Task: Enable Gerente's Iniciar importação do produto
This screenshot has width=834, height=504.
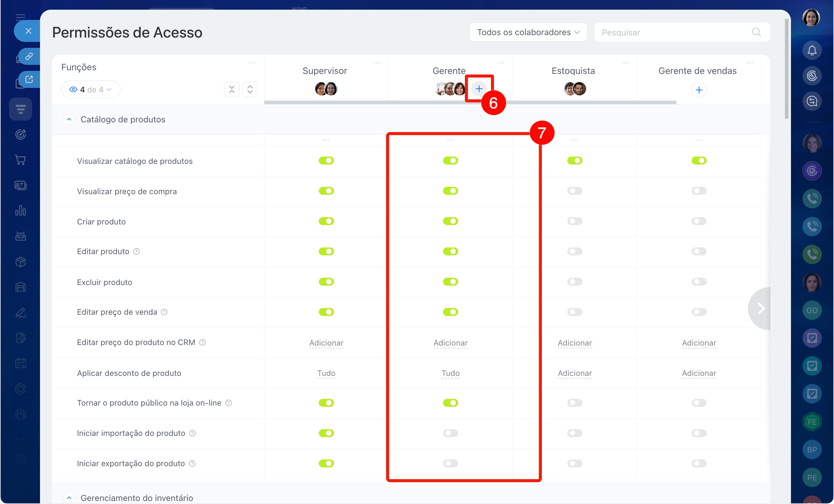Action: tap(450, 433)
